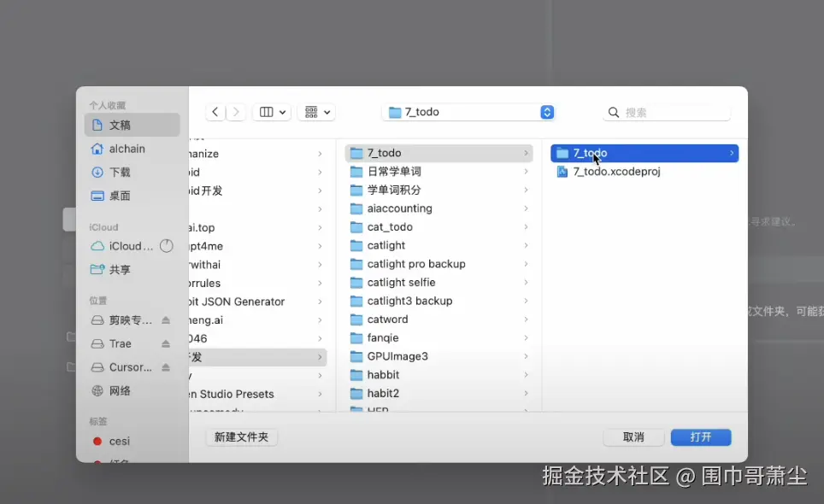Expand chevron of catlight folder
824x504 pixels.
pos(526,245)
